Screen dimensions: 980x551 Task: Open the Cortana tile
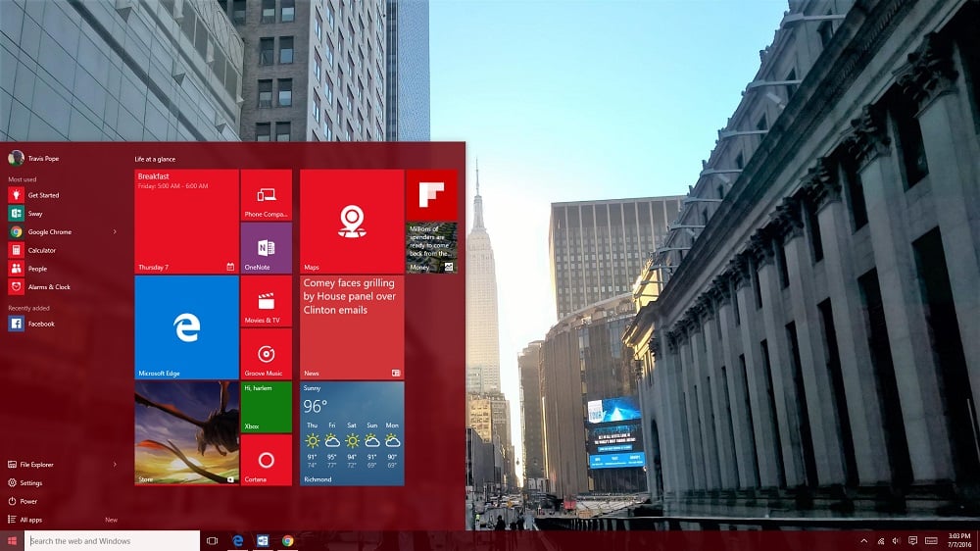point(267,461)
